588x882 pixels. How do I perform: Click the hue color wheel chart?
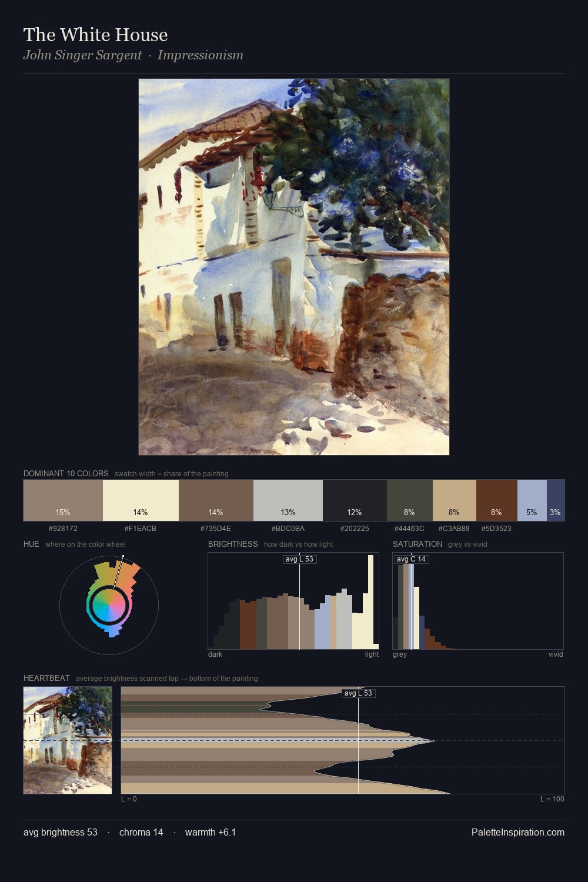(x=109, y=605)
